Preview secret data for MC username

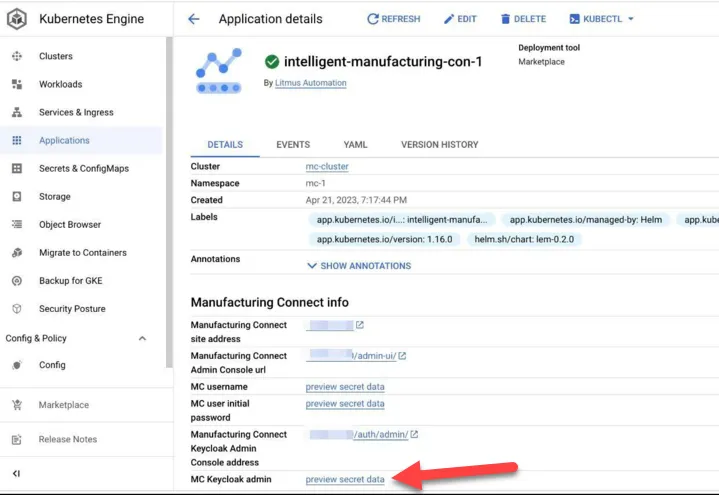[345, 387]
